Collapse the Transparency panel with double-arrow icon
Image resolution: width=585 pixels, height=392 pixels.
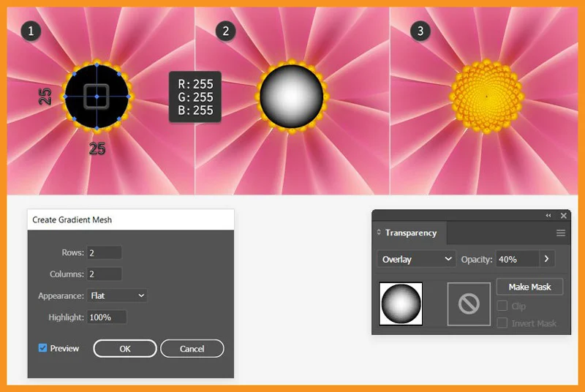pyautogui.click(x=548, y=216)
